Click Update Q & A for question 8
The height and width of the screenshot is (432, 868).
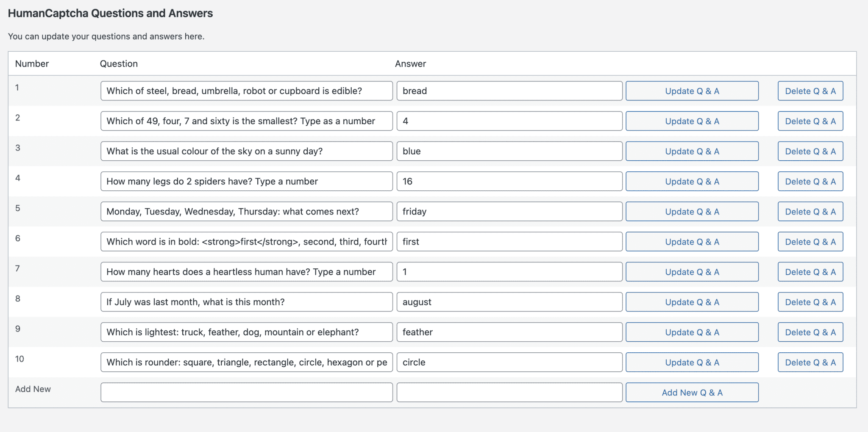pos(692,302)
